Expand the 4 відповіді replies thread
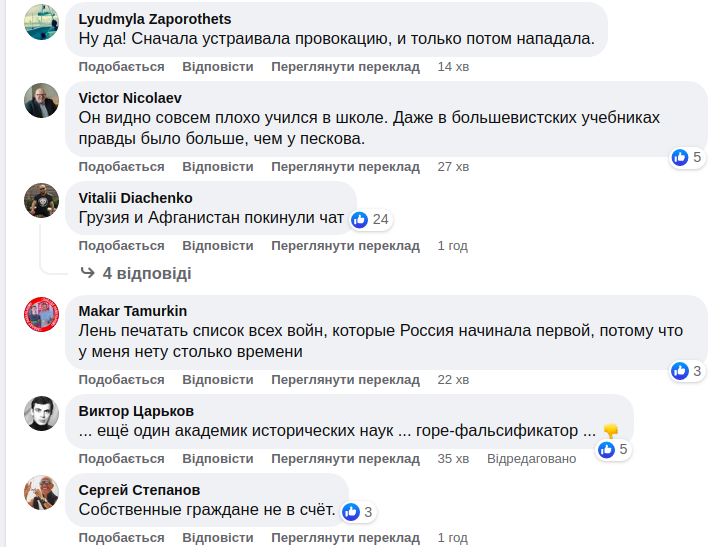 pyautogui.click(x=146, y=273)
